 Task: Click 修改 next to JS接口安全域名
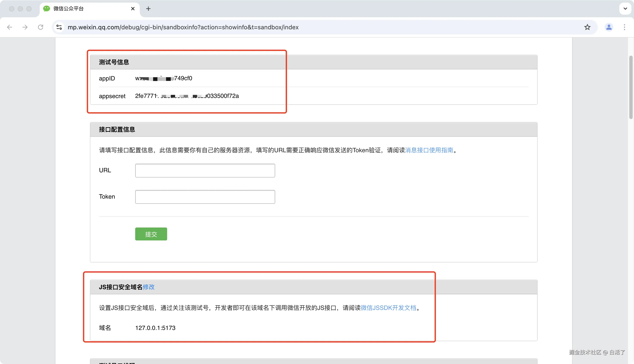149,287
